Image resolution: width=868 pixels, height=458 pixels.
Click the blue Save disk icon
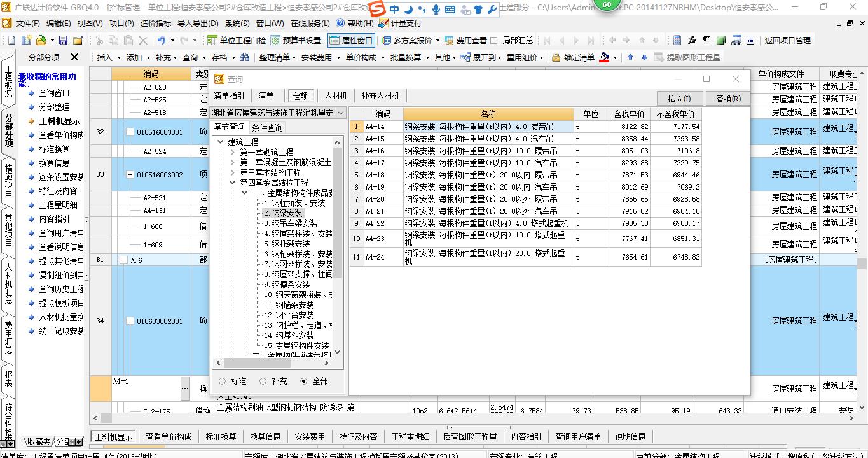coord(63,40)
